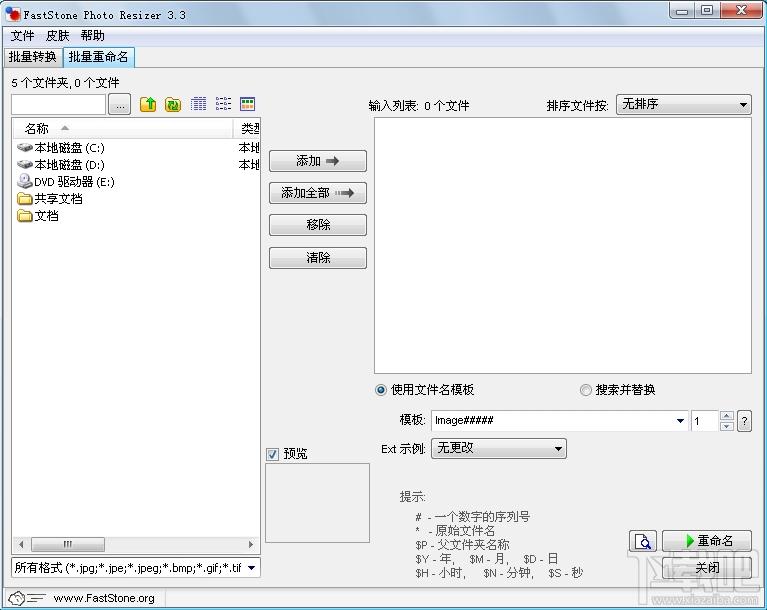The width and height of the screenshot is (767, 610).
Task: Open the 皮肤 menu
Action: (x=57, y=36)
